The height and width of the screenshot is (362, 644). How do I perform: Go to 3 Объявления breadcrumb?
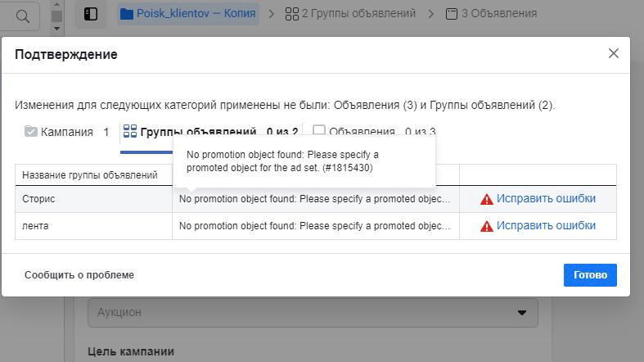[491, 14]
